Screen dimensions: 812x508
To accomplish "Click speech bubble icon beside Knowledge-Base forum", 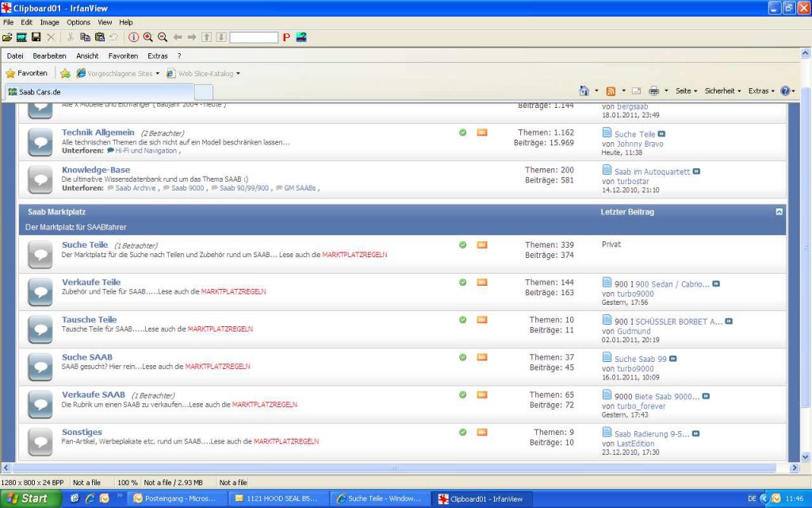I will [x=40, y=179].
